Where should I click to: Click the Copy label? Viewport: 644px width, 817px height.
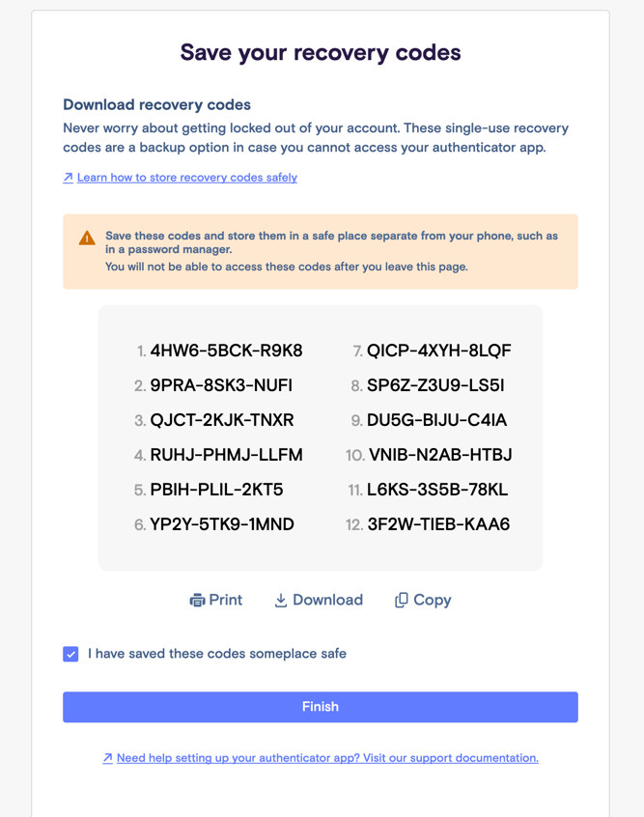[432, 601]
